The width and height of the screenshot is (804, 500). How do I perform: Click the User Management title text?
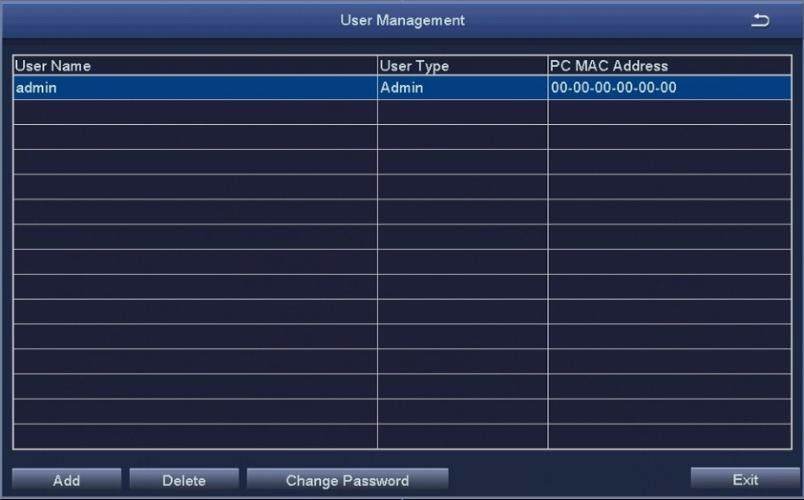(x=402, y=21)
